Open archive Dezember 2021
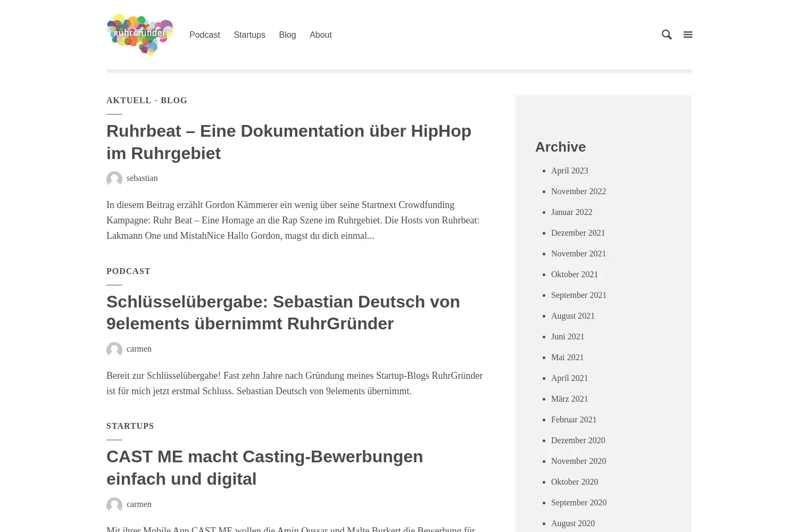The width and height of the screenshot is (798, 532). pyautogui.click(x=578, y=233)
